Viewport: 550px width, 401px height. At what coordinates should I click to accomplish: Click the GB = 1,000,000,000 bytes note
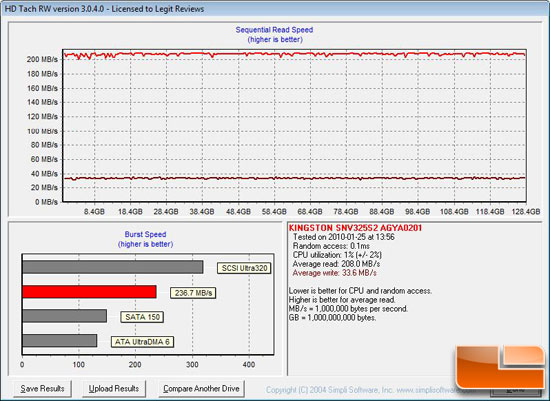(x=332, y=318)
